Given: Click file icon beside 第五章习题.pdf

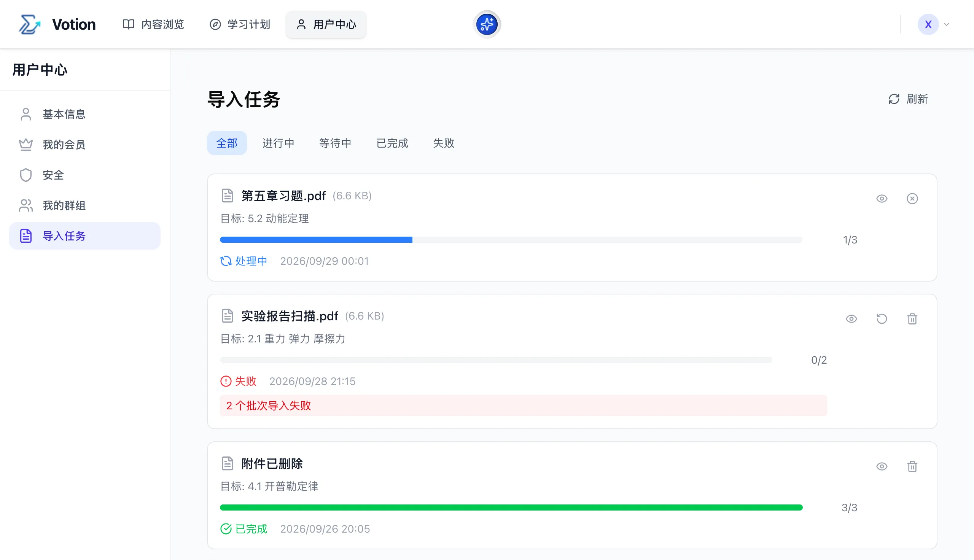Looking at the screenshot, I should coord(227,196).
